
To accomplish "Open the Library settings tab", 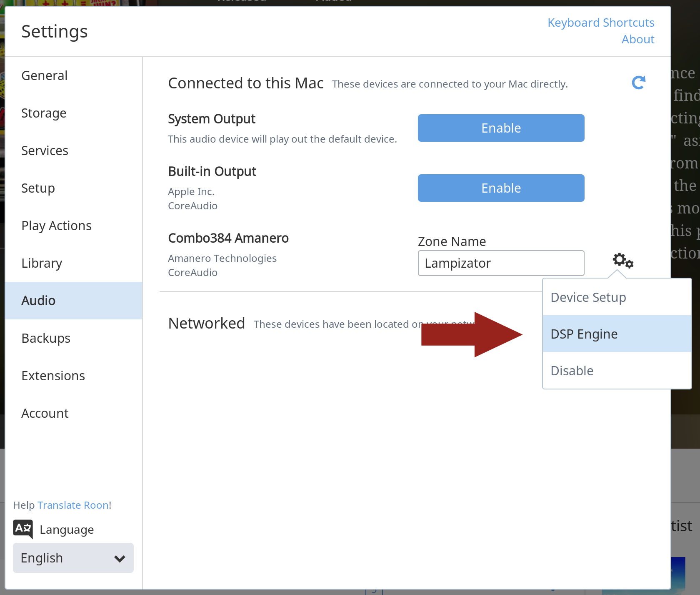I will 42,263.
